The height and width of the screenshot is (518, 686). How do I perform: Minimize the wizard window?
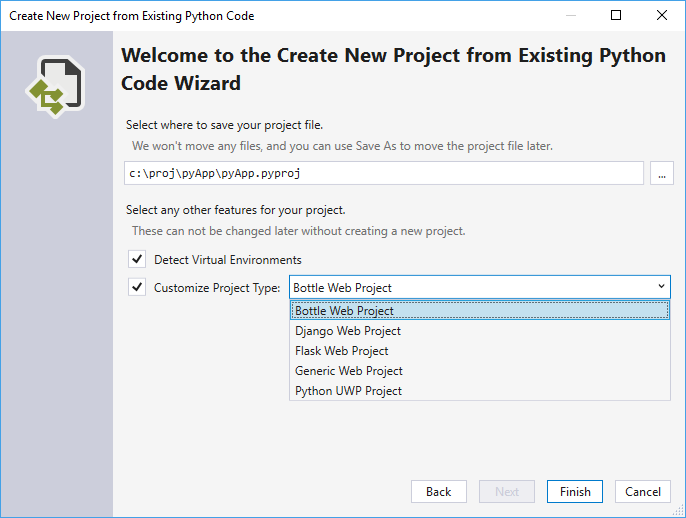tap(570, 15)
